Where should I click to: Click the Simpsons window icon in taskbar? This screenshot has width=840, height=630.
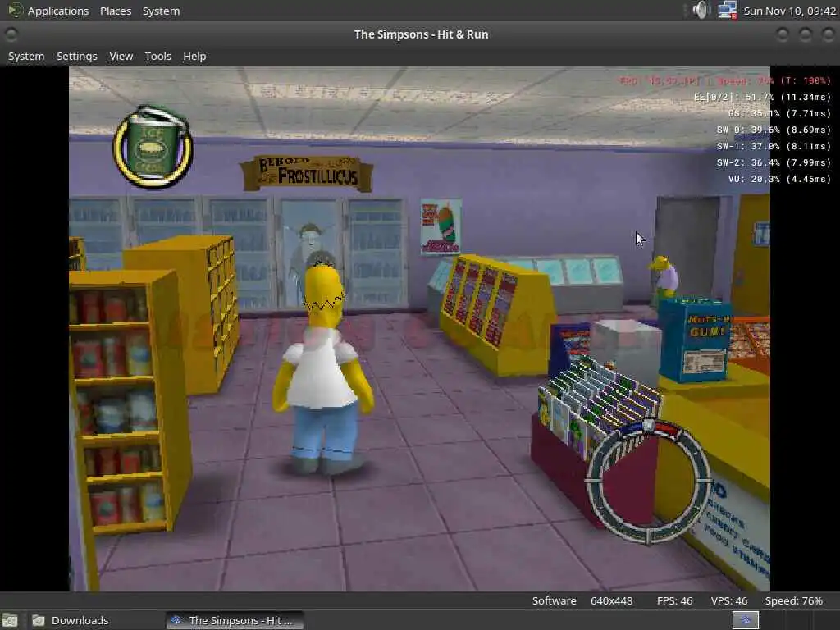[x=176, y=620]
